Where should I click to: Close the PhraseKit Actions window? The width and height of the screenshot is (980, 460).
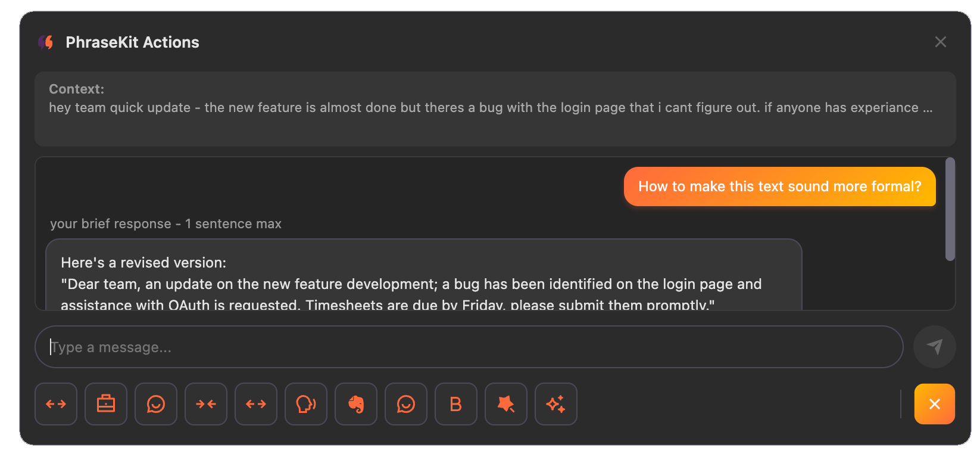[941, 42]
